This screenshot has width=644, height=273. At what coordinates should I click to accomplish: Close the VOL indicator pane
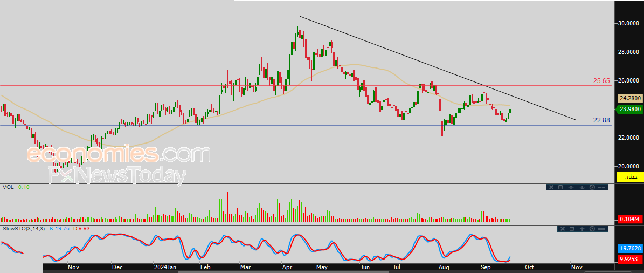551,187
